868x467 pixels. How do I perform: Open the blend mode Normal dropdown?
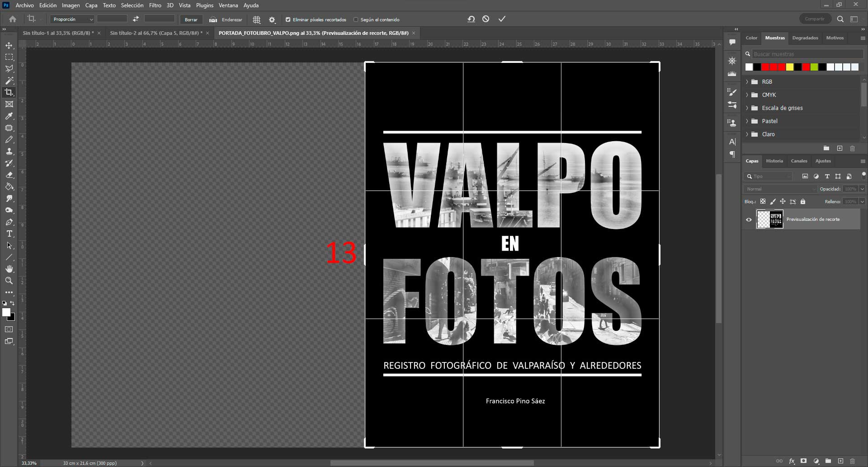[781, 189]
